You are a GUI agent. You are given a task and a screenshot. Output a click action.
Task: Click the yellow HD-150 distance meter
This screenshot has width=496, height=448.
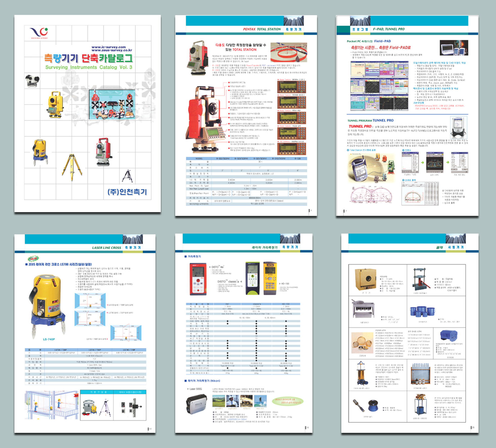(x=270, y=278)
